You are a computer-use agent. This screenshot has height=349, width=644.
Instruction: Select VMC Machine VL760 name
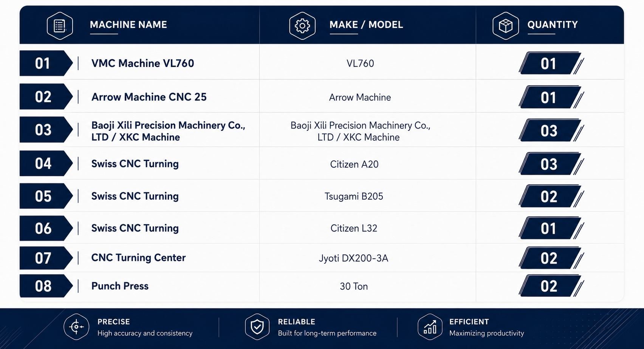pos(142,63)
